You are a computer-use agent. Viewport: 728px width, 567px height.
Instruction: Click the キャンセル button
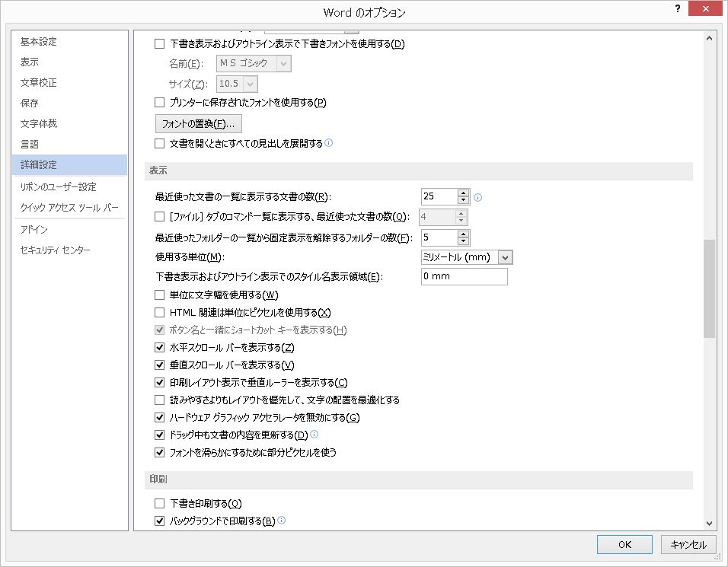pyautogui.click(x=688, y=545)
